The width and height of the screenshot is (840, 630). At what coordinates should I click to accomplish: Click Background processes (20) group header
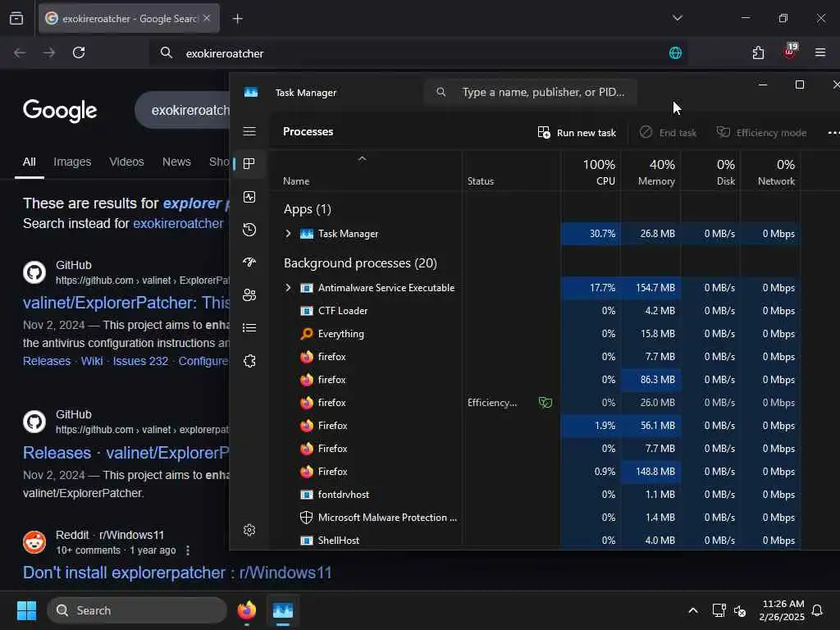360,263
